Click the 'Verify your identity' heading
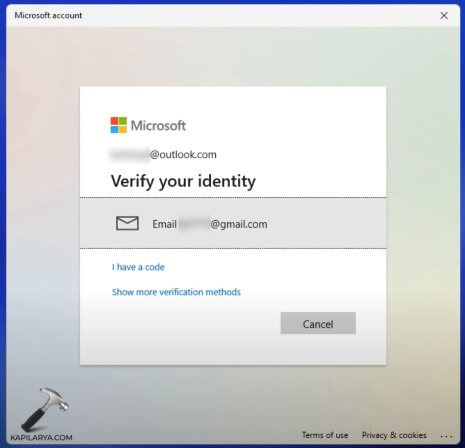Screen dimensions: 465x448 [183, 181]
